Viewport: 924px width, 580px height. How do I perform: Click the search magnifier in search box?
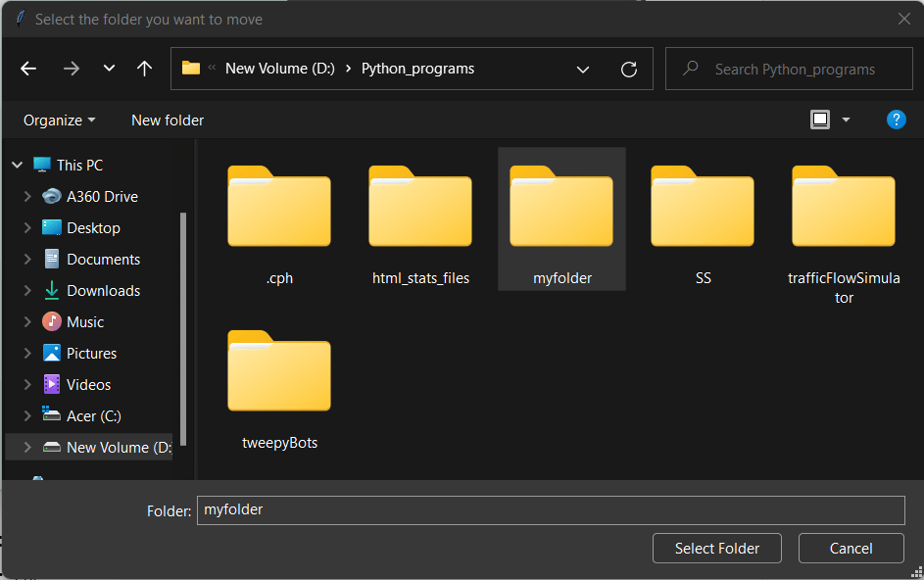pyautogui.click(x=692, y=69)
